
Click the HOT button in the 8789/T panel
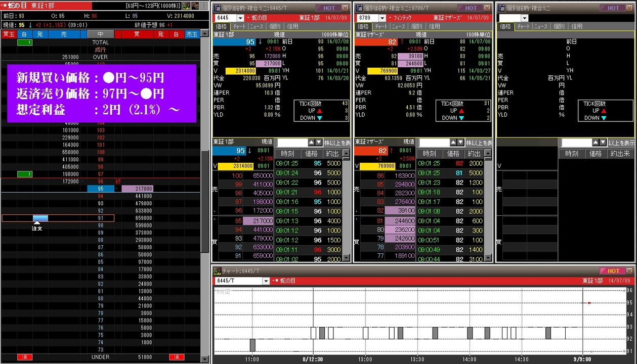[x=470, y=8]
